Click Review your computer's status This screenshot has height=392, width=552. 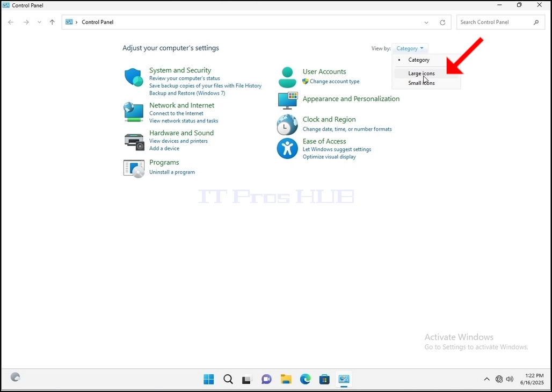[x=185, y=78]
